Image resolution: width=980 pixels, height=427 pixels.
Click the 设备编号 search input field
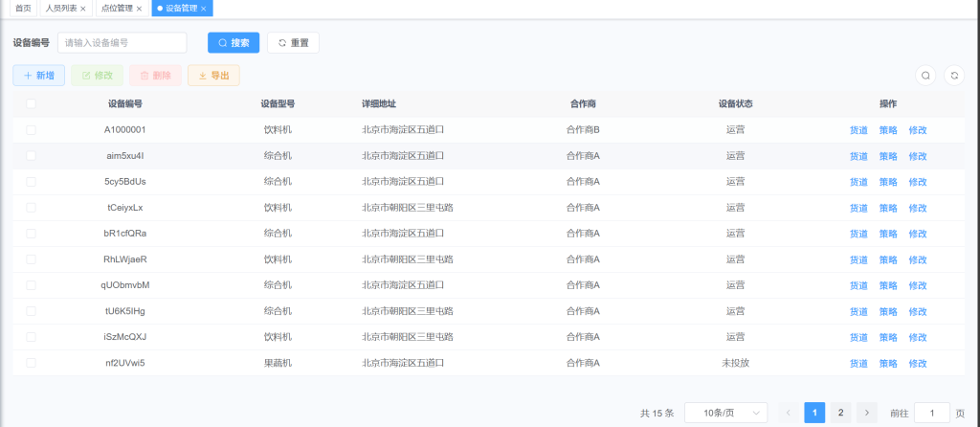click(122, 43)
